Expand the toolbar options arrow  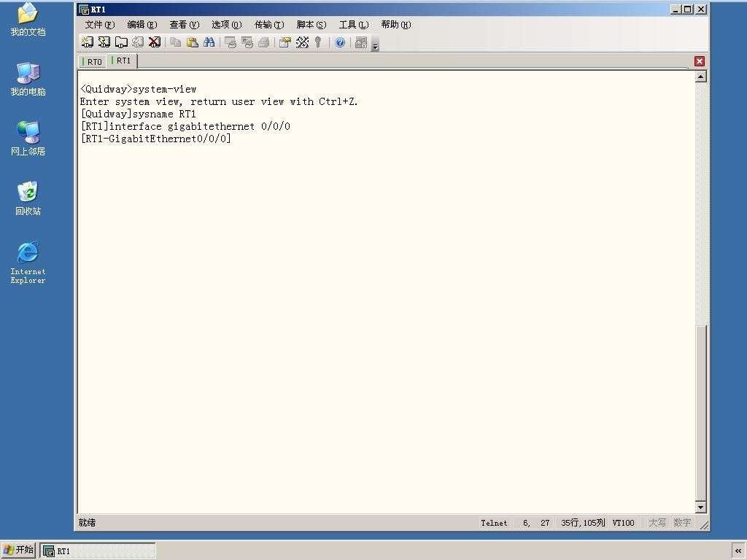point(376,46)
